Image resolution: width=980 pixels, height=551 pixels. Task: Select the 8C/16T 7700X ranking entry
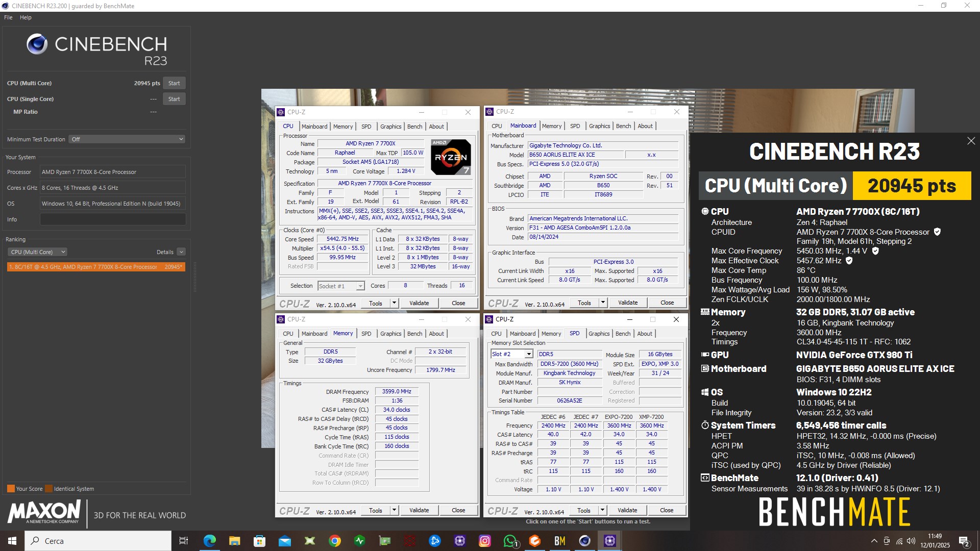pyautogui.click(x=96, y=267)
